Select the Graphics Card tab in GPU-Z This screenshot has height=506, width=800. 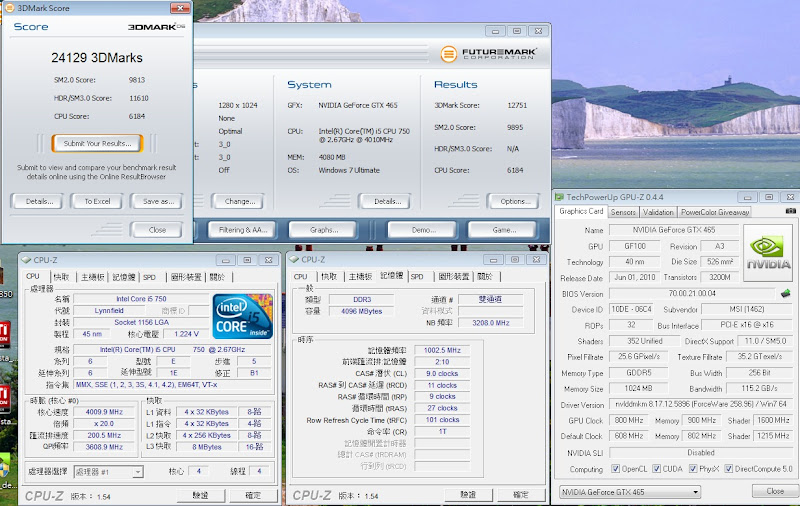pyautogui.click(x=581, y=211)
